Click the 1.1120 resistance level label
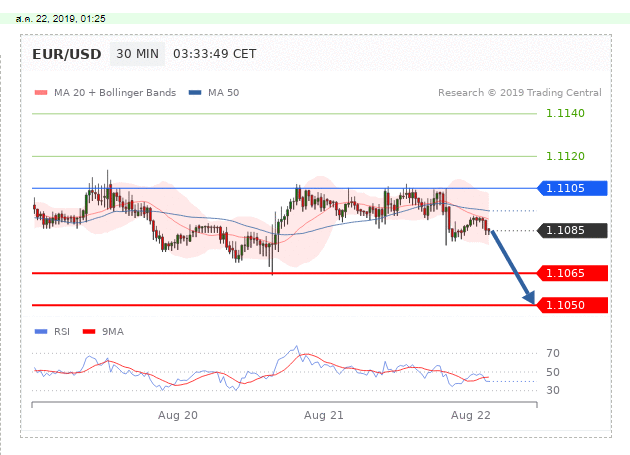 click(x=565, y=156)
